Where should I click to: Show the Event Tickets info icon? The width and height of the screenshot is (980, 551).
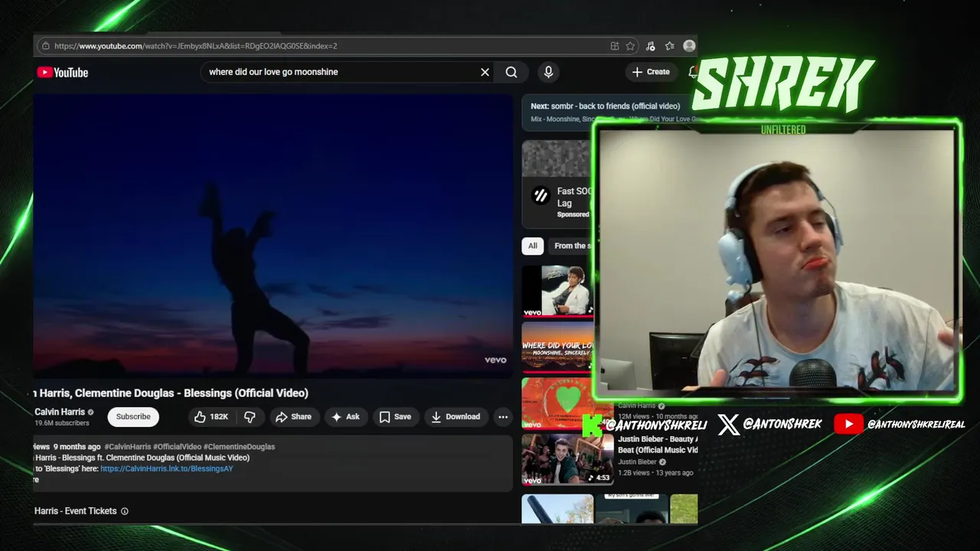click(125, 511)
